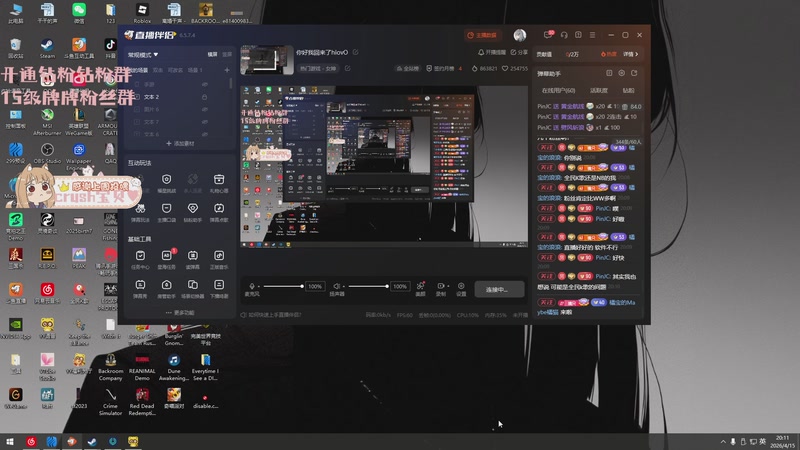Click refresh icon in 弹幕助手 header
Screen dimensions: 800x450
point(634,73)
